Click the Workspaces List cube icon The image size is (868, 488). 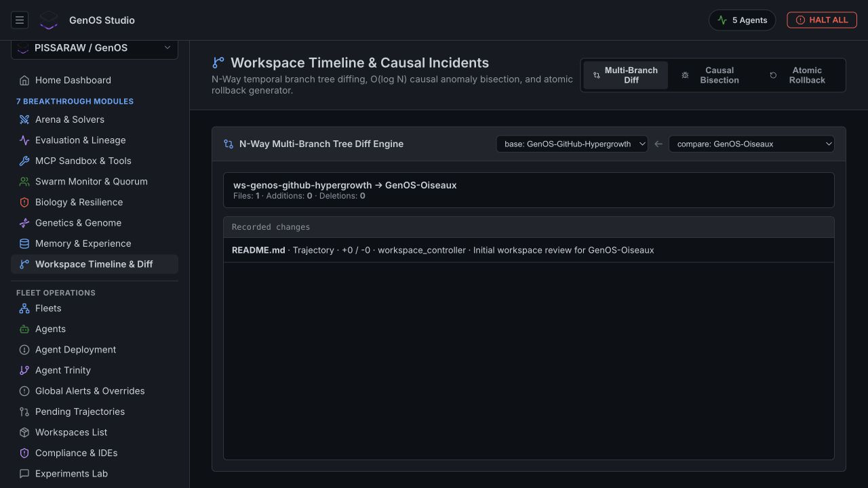coord(24,432)
